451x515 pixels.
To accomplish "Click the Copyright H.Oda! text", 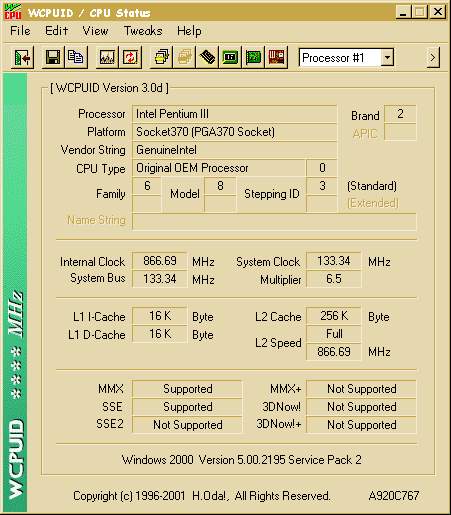I will [x=202, y=496].
